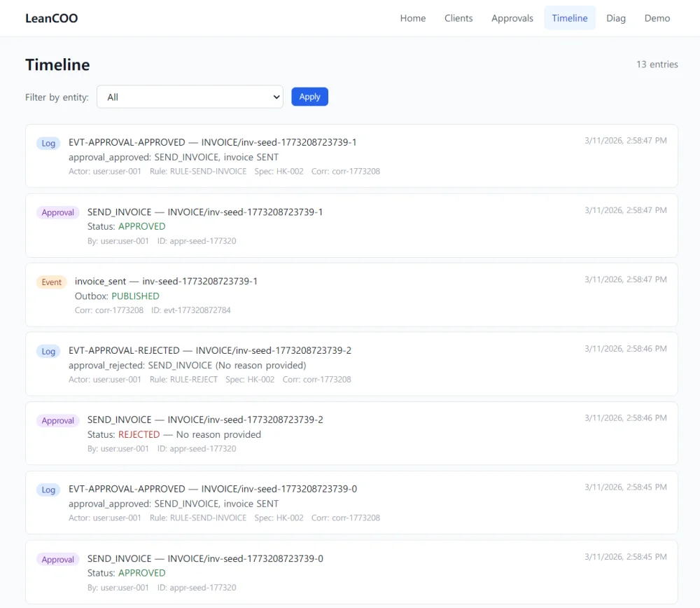Click the Event badge on invoice_sent entry
This screenshot has width=700, height=608.
click(51, 282)
